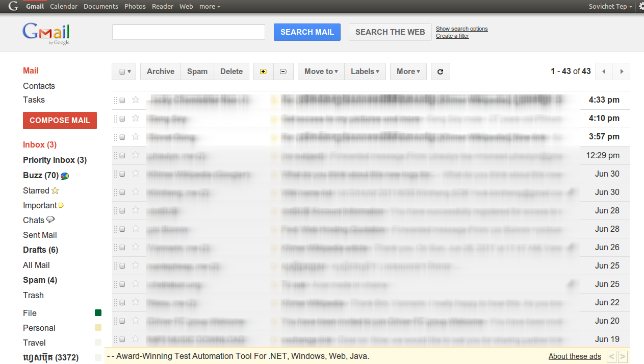Star the 4:10 pm email
The height and width of the screenshot is (364, 644).
click(136, 118)
